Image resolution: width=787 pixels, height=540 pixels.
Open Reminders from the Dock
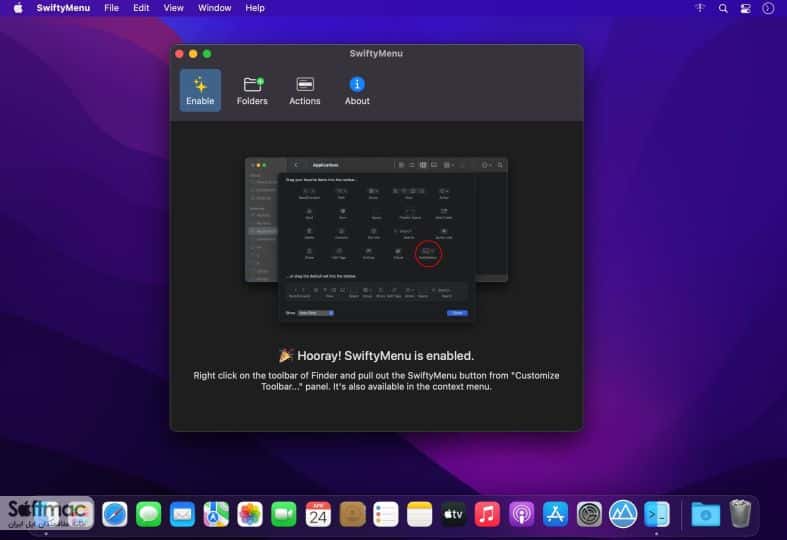click(386, 514)
